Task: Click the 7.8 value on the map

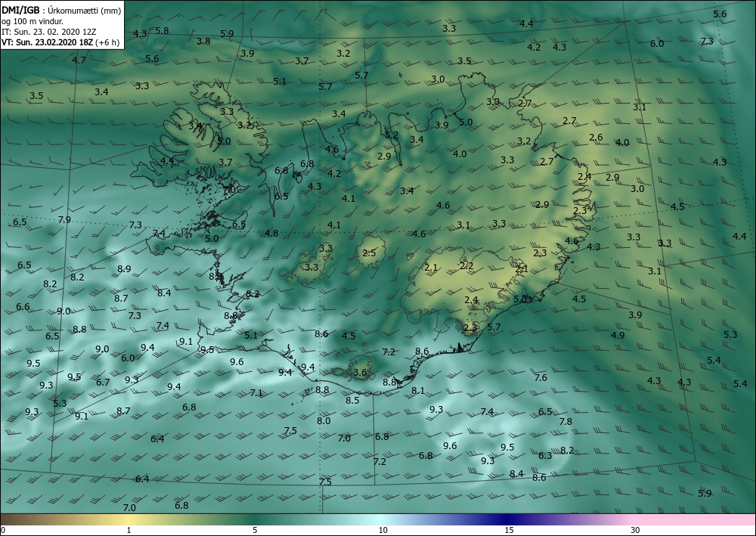Action: point(565,422)
